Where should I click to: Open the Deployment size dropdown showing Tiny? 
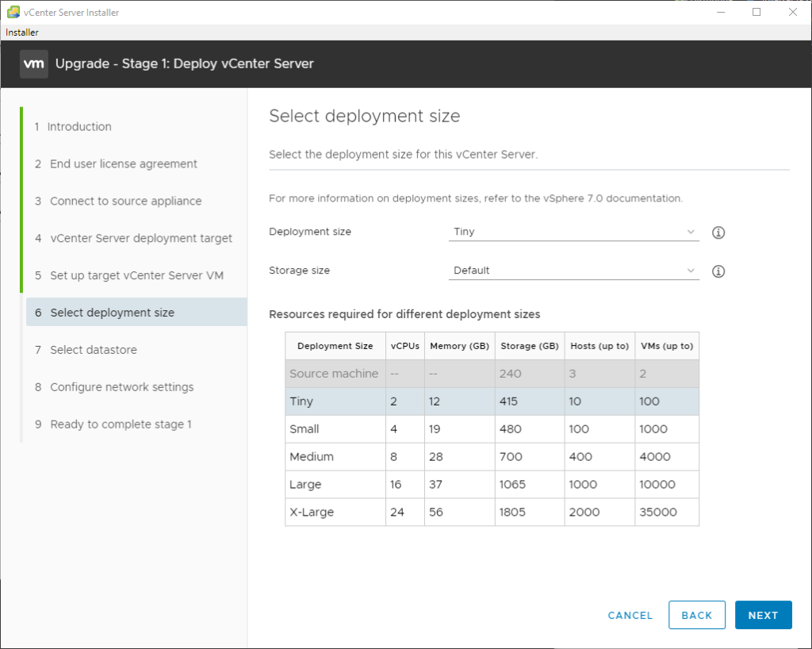tap(574, 232)
